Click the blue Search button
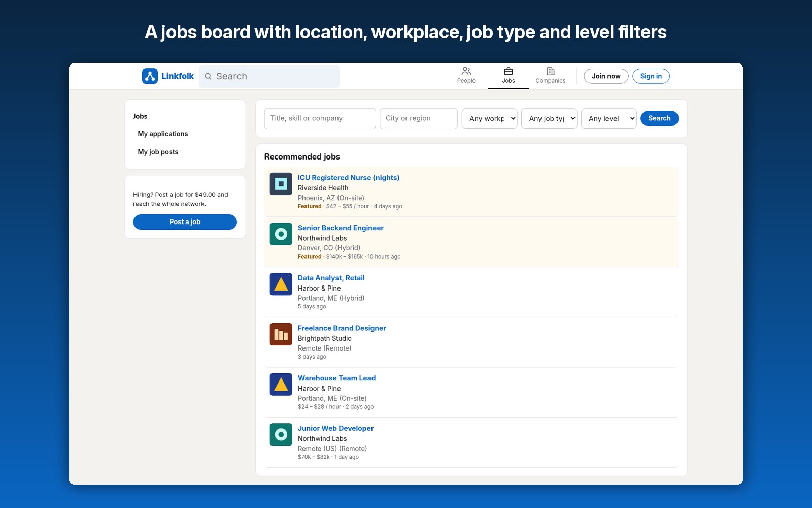 659,118
